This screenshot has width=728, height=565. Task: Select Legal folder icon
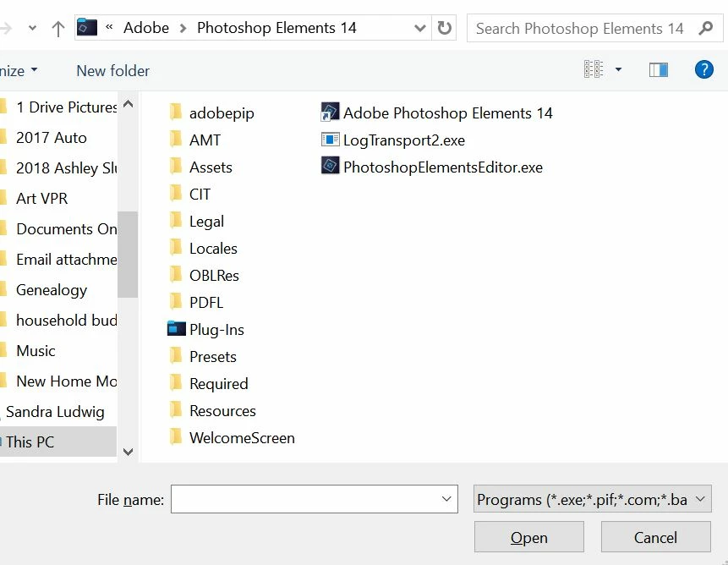point(176,220)
